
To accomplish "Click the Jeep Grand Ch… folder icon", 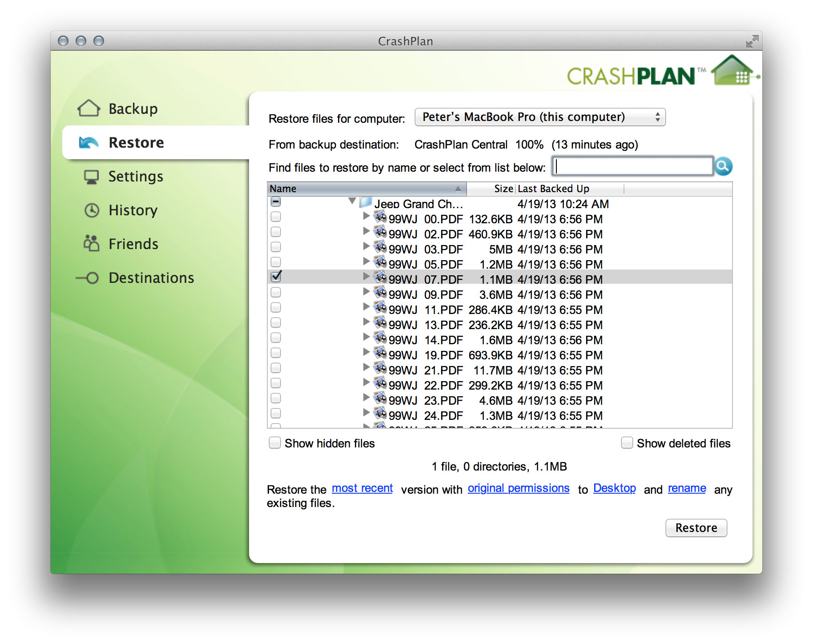I will tap(366, 202).
